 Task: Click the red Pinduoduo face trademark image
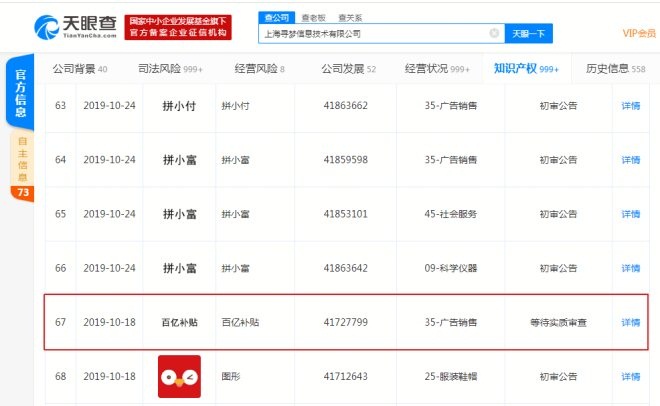coord(179,376)
